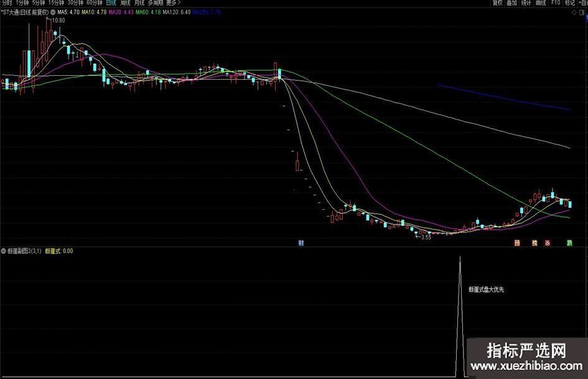Viewport: 588px width, 379px height.
Task: Switch to 周线 weekly chart
Action: pos(125,2)
